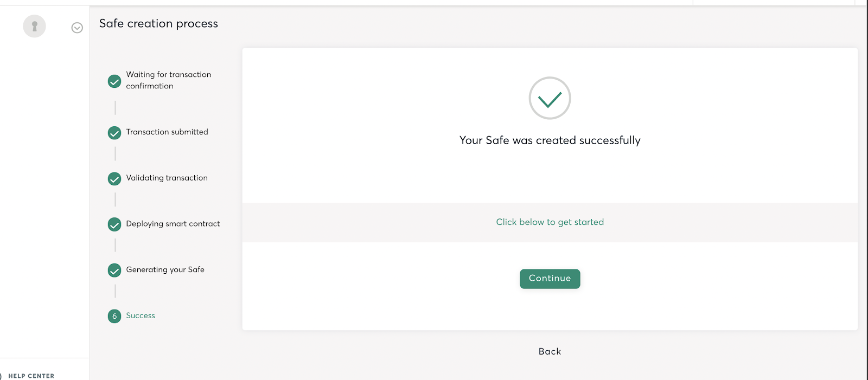This screenshot has width=868, height=380.
Task: Click the step 6 number circle
Action: click(x=114, y=316)
